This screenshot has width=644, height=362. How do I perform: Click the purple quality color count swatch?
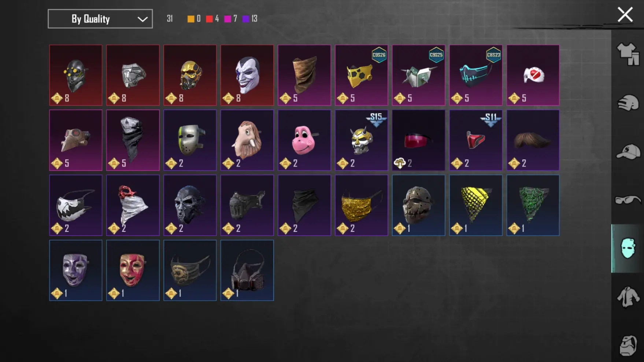click(246, 19)
